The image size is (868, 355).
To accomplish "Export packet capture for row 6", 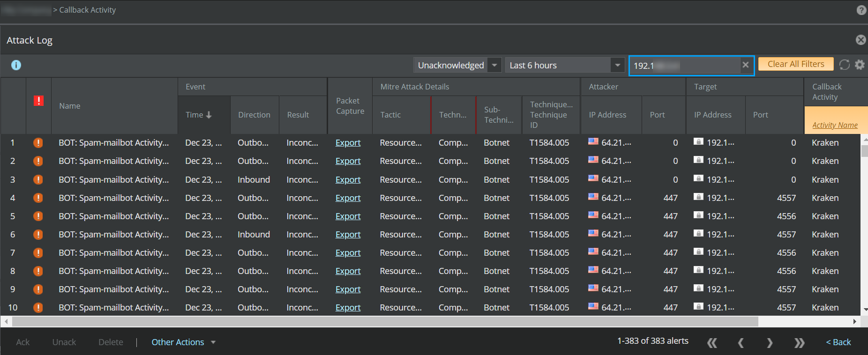I will 348,235.
